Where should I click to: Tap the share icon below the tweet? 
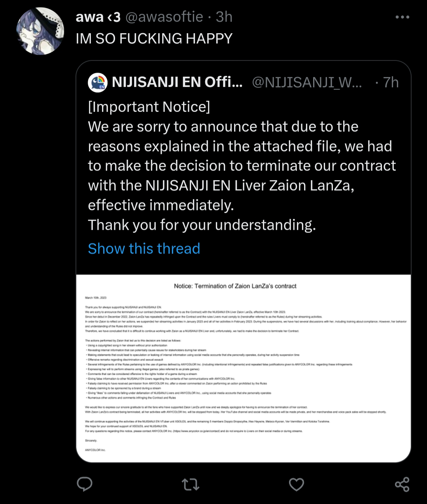tap(402, 484)
